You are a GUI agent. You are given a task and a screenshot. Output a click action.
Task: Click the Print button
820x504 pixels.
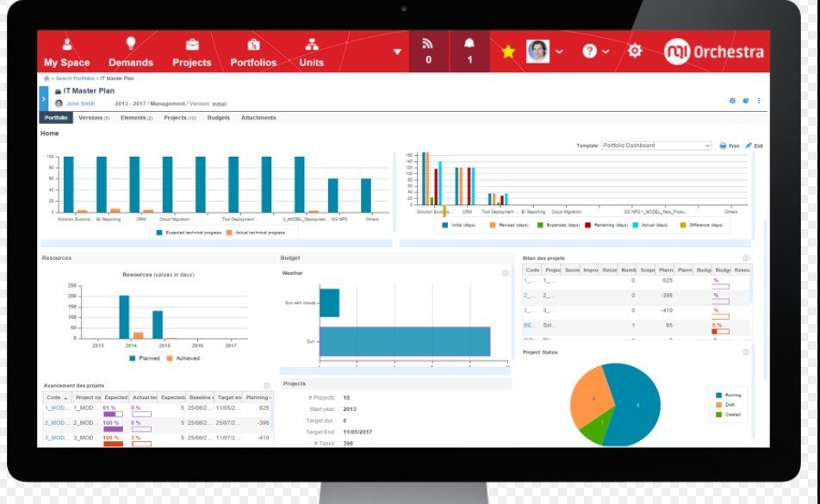[729, 146]
